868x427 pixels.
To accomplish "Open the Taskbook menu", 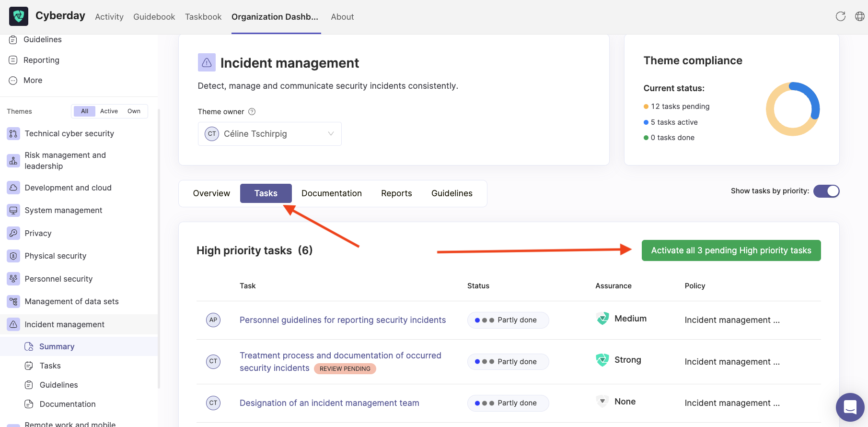I will 203,17.
